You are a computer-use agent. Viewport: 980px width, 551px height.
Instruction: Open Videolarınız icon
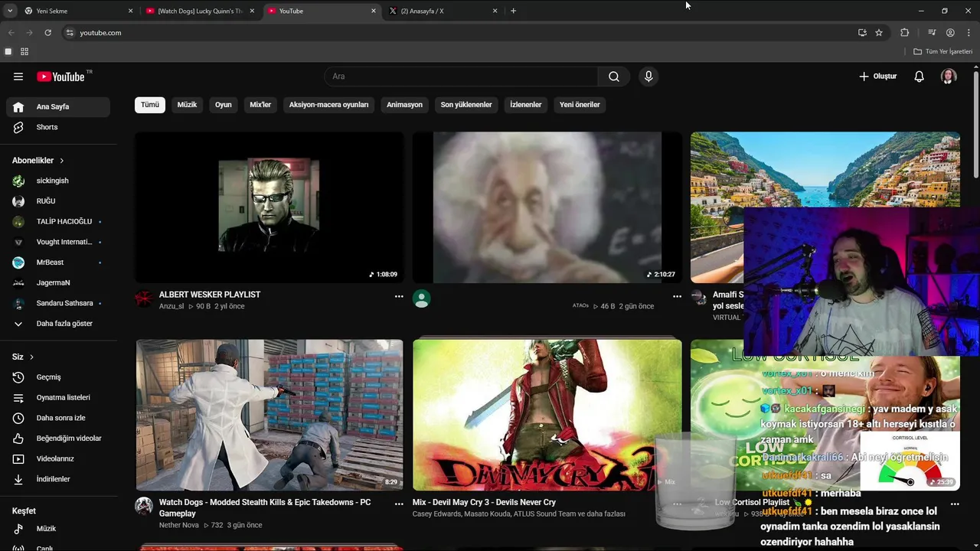pyautogui.click(x=18, y=459)
